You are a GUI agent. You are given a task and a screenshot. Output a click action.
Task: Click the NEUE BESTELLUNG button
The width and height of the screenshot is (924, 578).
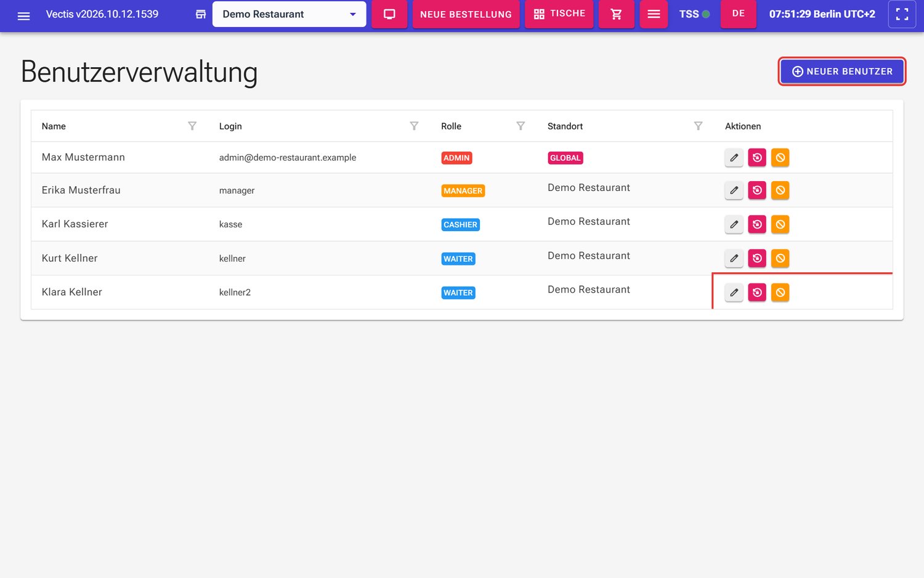(466, 14)
